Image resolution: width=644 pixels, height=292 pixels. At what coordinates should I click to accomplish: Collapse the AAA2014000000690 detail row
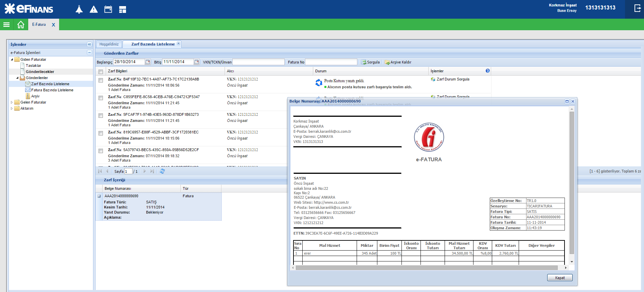pyautogui.click(x=99, y=196)
